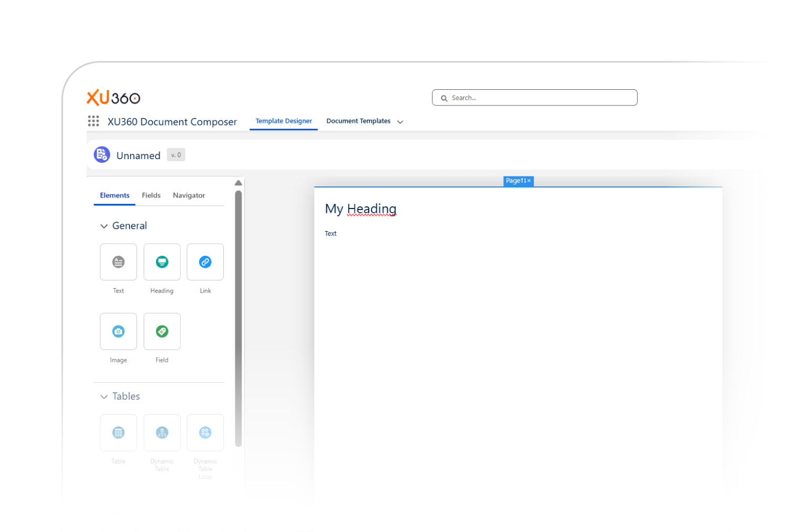This screenshot has height=532, width=788.
Task: Click the My Heading text on page
Action: pyautogui.click(x=360, y=209)
